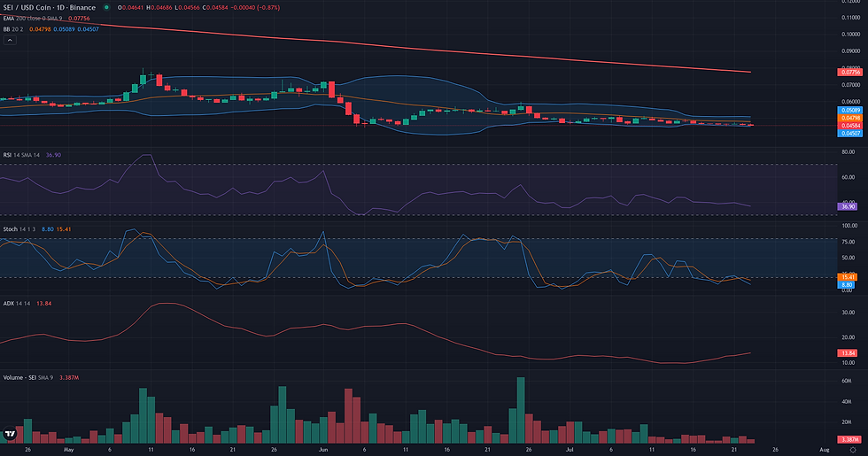This screenshot has height=456, width=868.
Task: Click the red 13.84 ADX scale label
Action: [848, 352]
